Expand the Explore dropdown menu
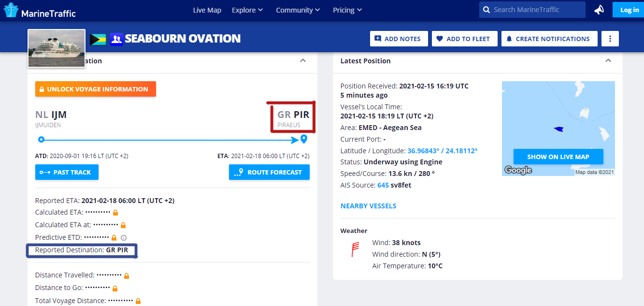The image size is (644, 306). (x=247, y=10)
